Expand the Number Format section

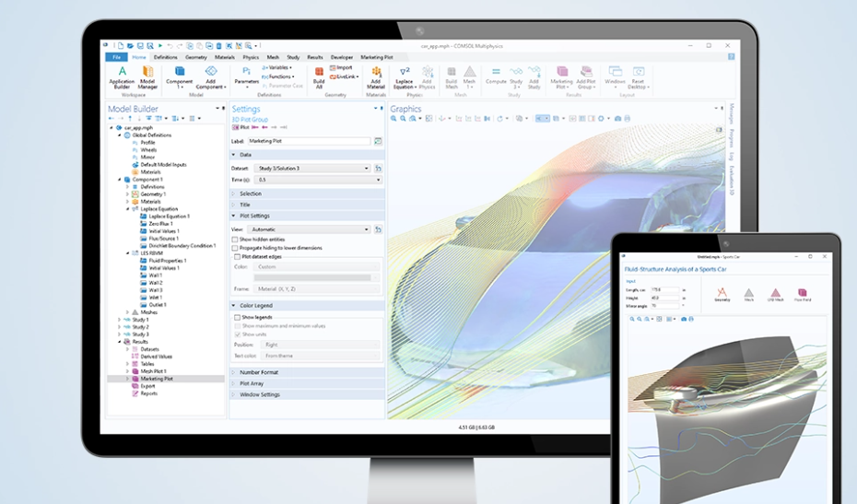[307, 372]
